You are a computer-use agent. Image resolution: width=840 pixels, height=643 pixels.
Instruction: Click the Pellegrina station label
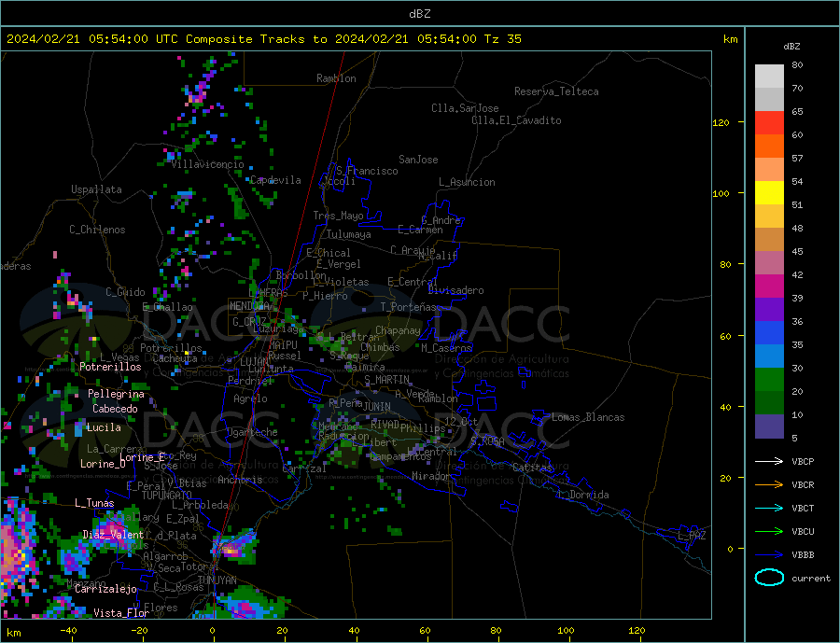(x=117, y=395)
